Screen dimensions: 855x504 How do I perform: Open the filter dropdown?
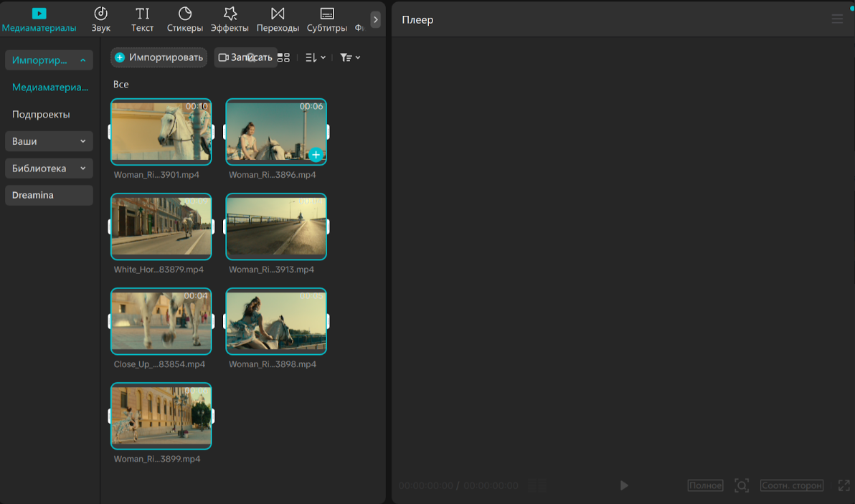coord(350,57)
